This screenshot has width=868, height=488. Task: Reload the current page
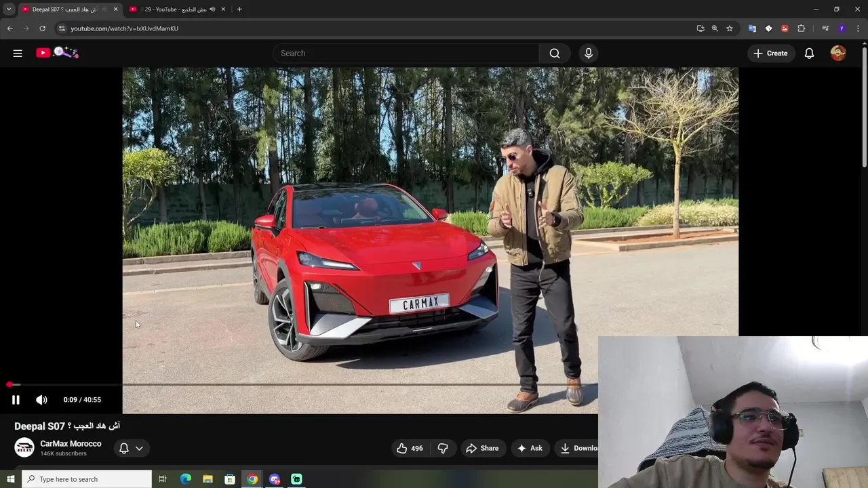pos(42,28)
